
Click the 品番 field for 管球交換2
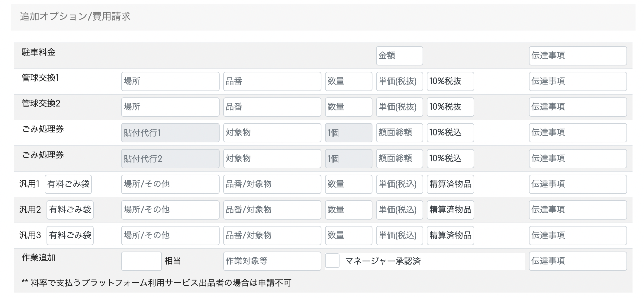click(272, 107)
